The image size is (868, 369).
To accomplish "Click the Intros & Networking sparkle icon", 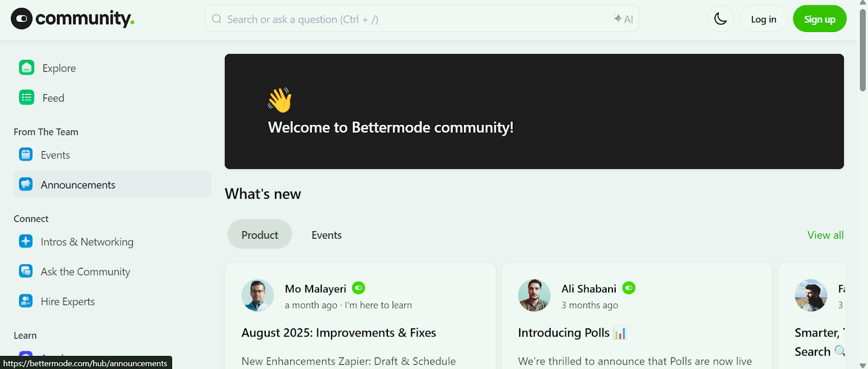I will point(25,241).
